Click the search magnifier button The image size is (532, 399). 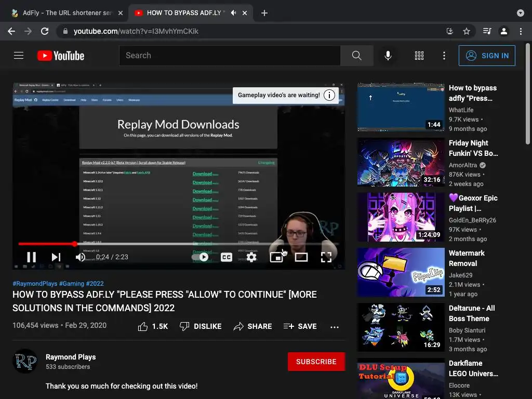tap(356, 55)
